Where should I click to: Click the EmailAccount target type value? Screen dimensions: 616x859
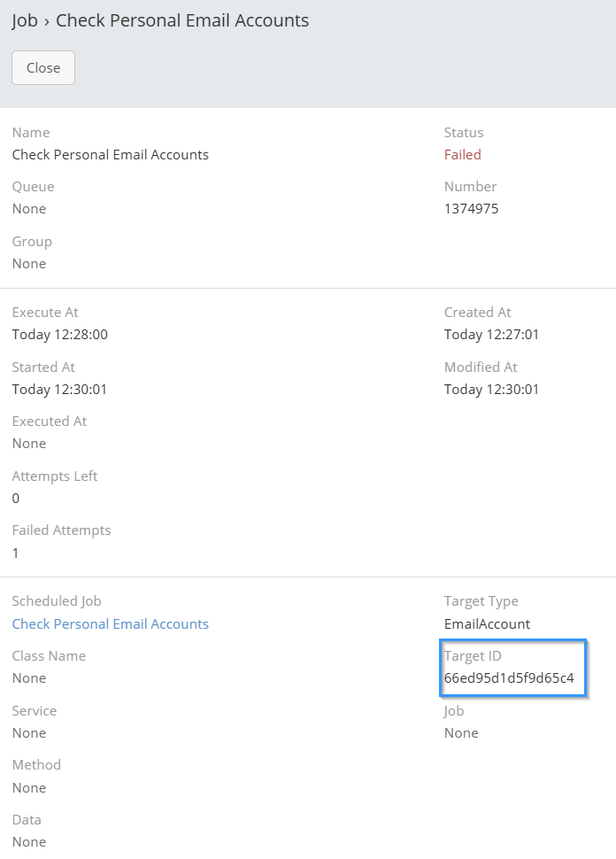(x=487, y=624)
